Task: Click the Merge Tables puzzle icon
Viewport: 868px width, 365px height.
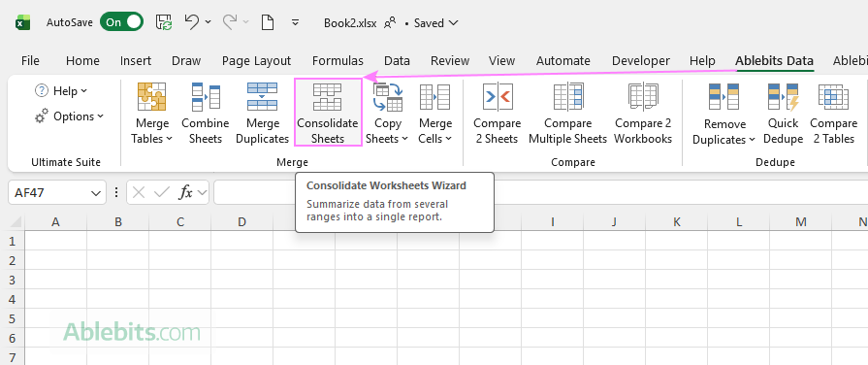Action: pyautogui.click(x=151, y=96)
